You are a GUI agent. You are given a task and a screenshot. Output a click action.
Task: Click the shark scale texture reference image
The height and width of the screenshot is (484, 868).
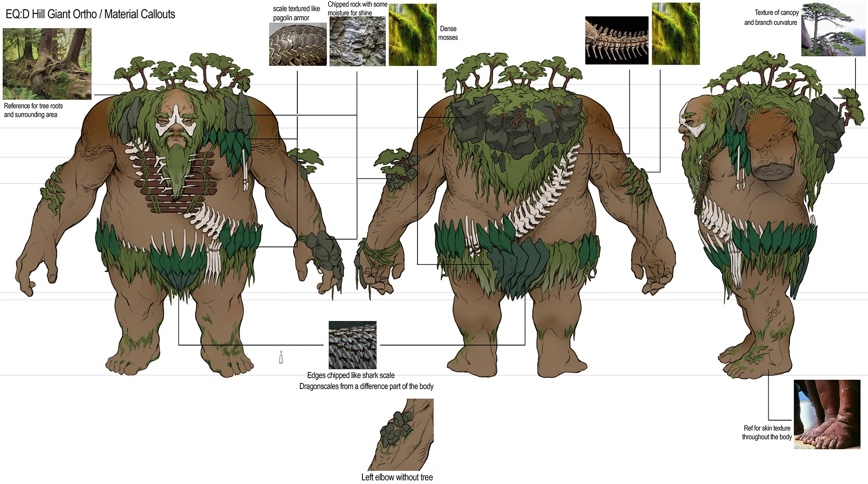pyautogui.click(x=352, y=345)
